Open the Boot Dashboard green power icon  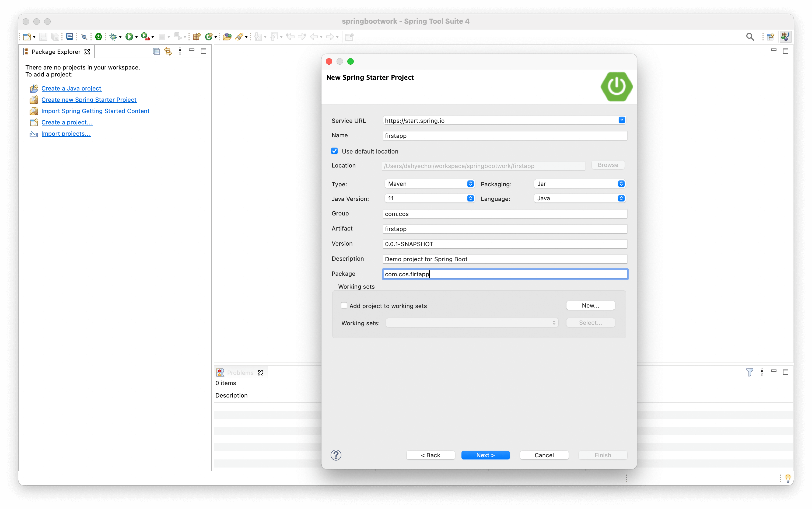coord(99,37)
